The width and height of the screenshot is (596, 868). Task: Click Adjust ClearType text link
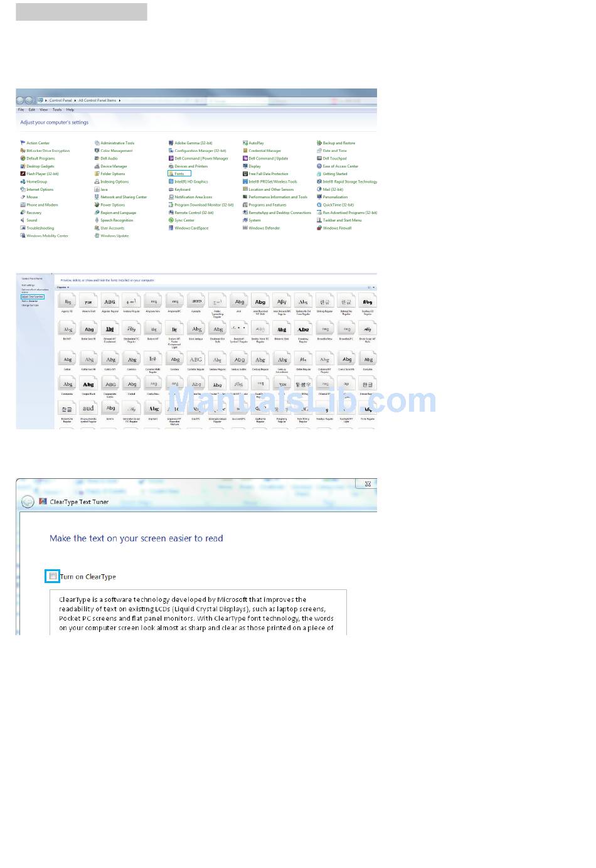[33, 297]
